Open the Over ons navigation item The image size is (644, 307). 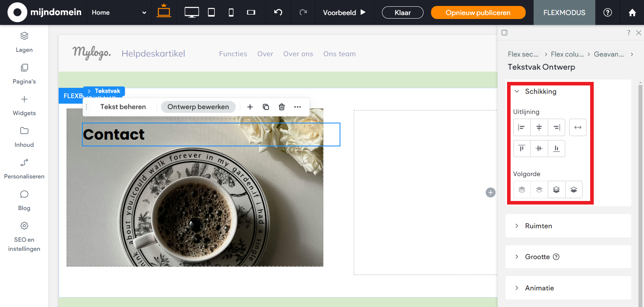click(x=298, y=54)
